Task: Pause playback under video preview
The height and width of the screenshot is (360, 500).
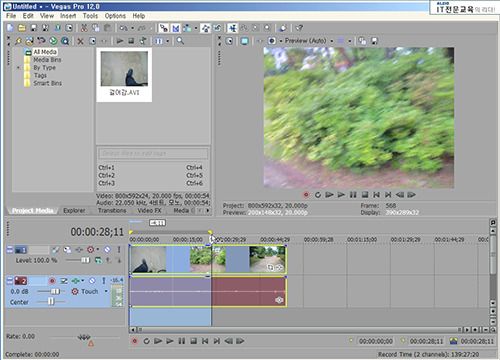Action: [x=353, y=195]
